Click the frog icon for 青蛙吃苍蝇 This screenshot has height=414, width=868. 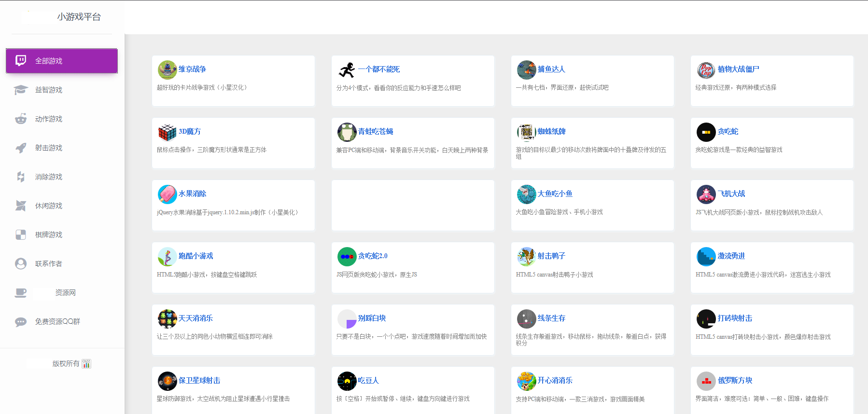tap(347, 132)
